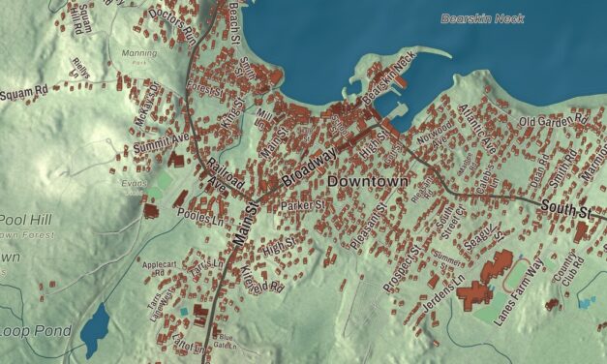Screen dimensions: 607x364
Task: Click the Atlantic Ave label
Action: point(477,128)
